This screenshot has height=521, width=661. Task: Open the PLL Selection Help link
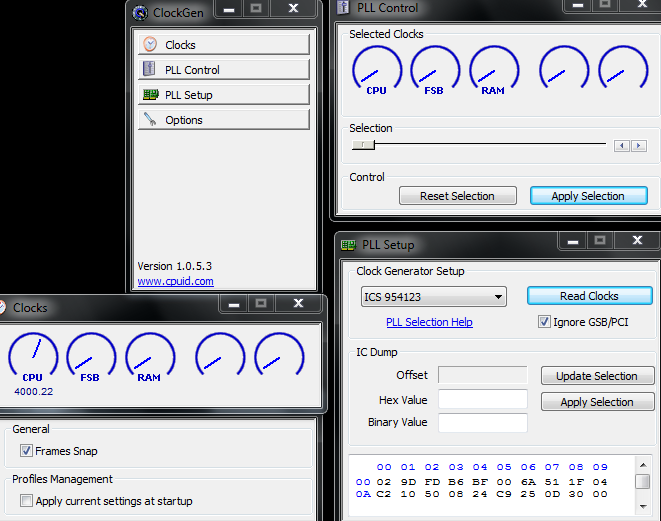click(429, 322)
